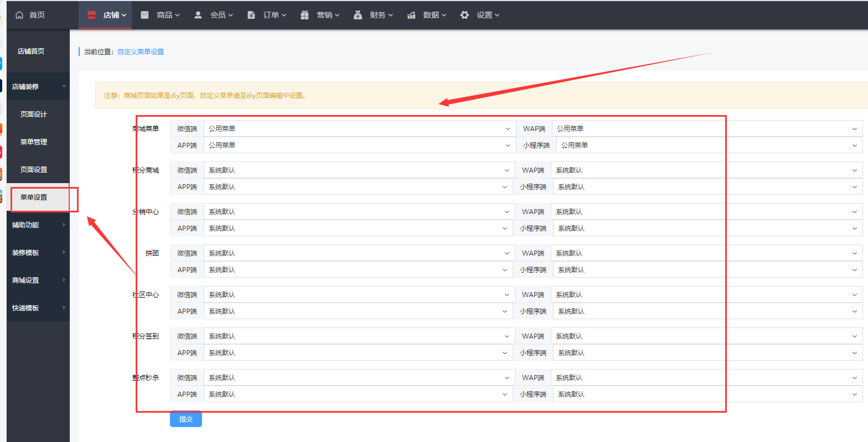Click the money bag icon beside 财务

[358, 15]
